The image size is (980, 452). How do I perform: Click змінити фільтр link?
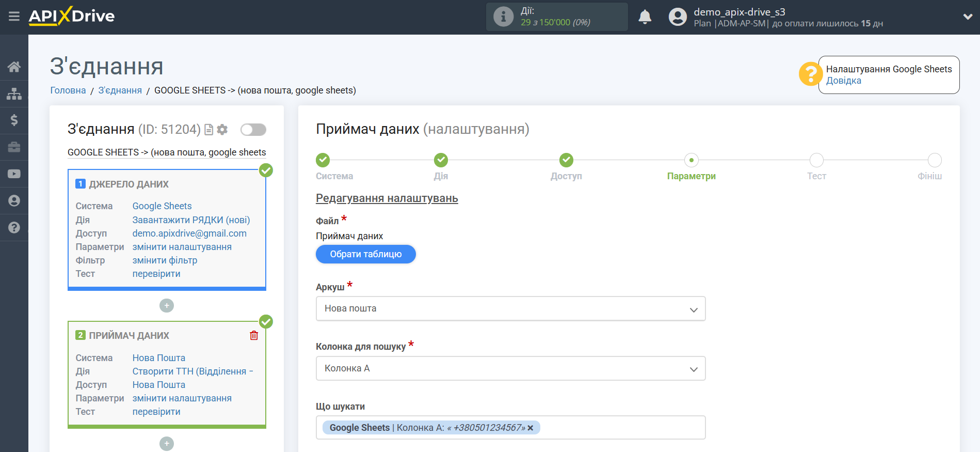pos(165,260)
